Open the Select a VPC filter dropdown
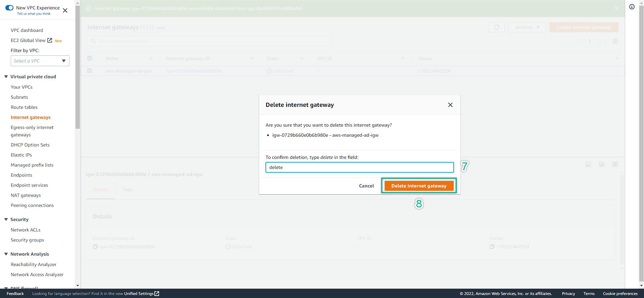This screenshot has height=298, width=644. [40, 61]
